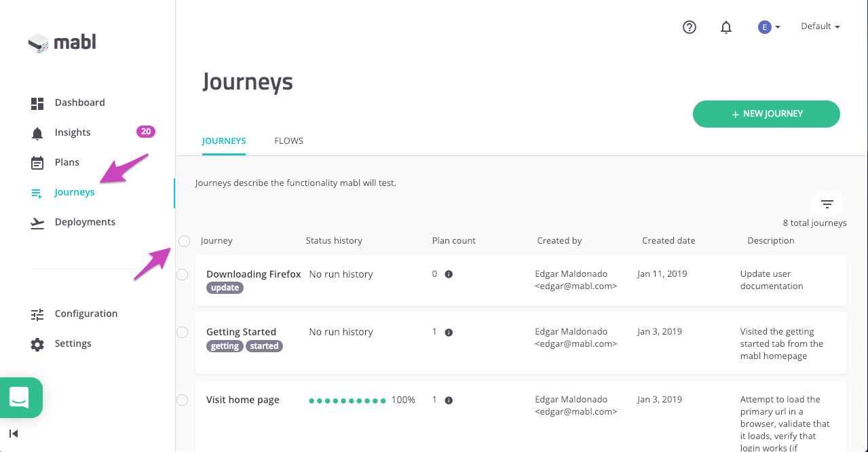
Task: Open the Getting Started journey
Action: coord(241,332)
